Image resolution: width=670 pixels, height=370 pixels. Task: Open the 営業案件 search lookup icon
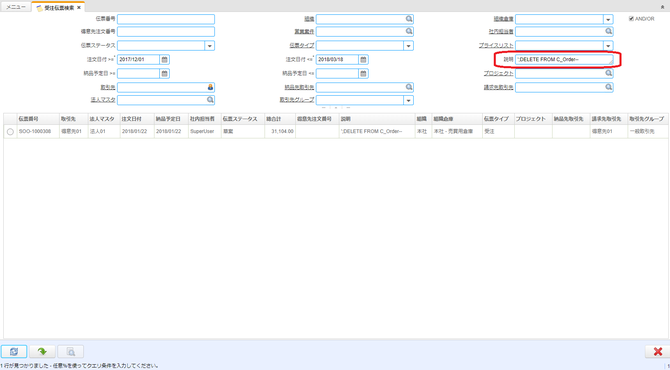[409, 31]
